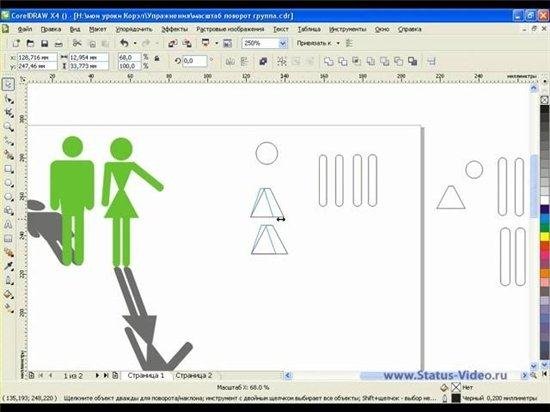Switch to the Страница 2 tab
Image resolution: width=550 pixels, height=412 pixels.
tap(194, 376)
